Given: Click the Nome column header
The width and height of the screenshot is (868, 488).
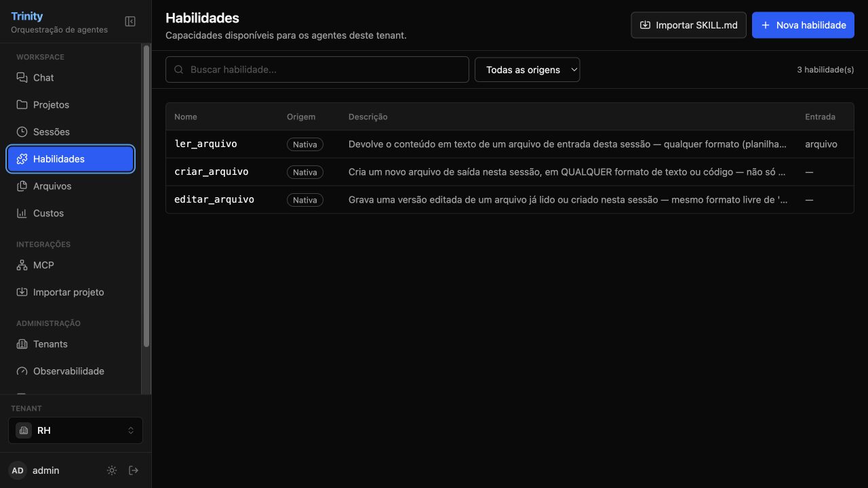Looking at the screenshot, I should 186,117.
